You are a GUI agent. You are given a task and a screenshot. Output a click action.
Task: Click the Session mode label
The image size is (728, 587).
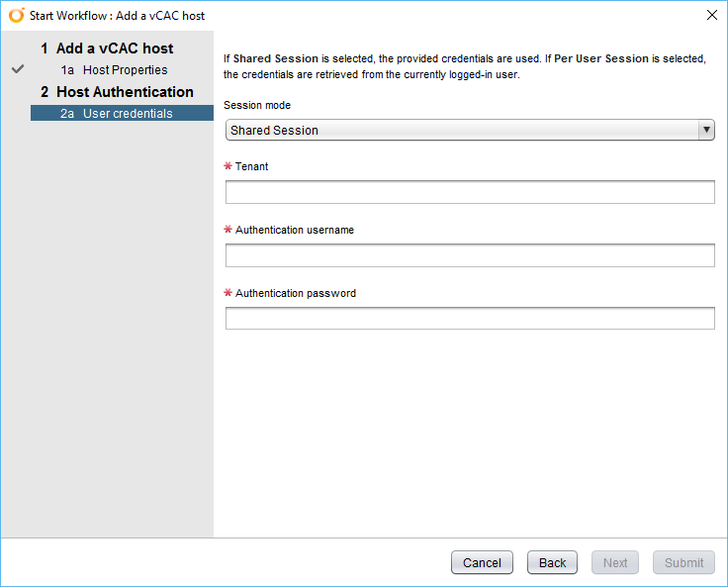pyautogui.click(x=257, y=105)
